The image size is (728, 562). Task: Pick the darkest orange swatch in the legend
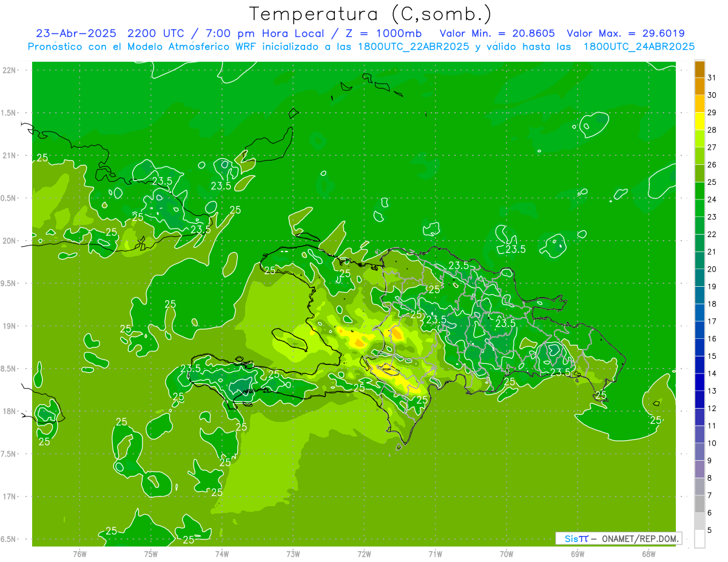coord(699,69)
